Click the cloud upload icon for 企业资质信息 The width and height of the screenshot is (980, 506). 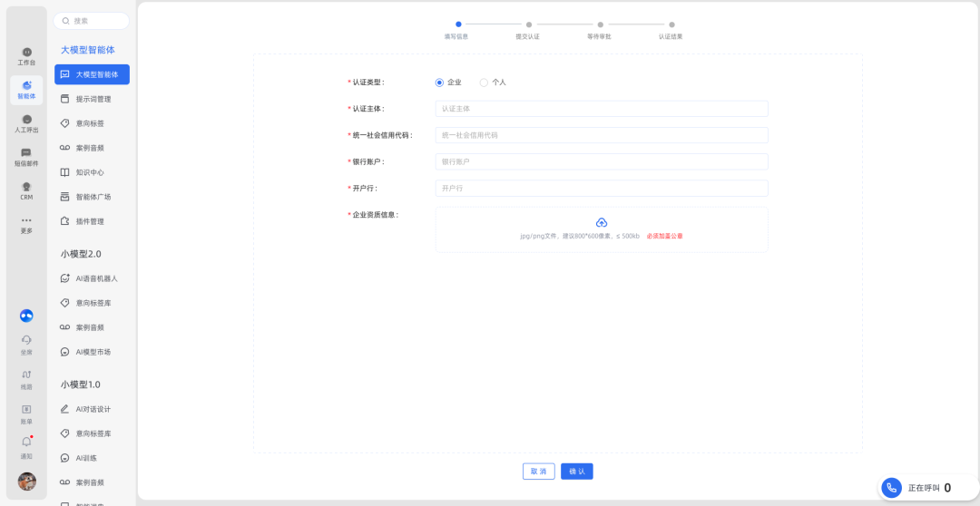pyautogui.click(x=601, y=222)
